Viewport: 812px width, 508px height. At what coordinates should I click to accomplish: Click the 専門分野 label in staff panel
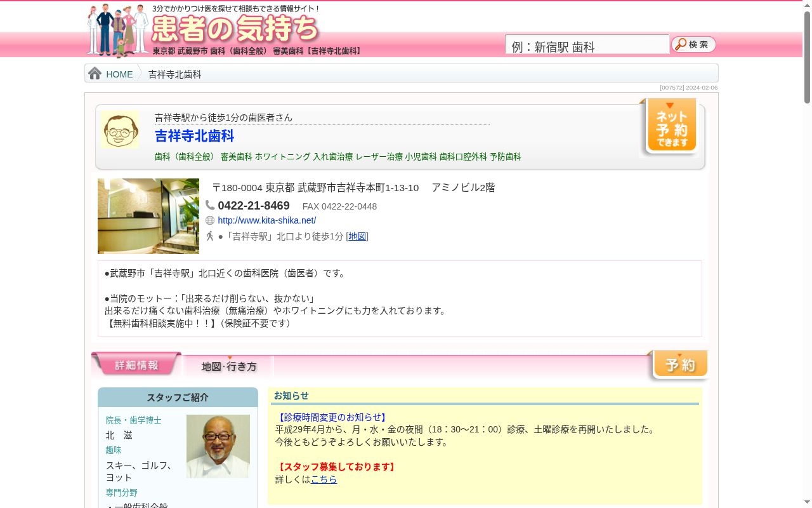tap(121, 493)
